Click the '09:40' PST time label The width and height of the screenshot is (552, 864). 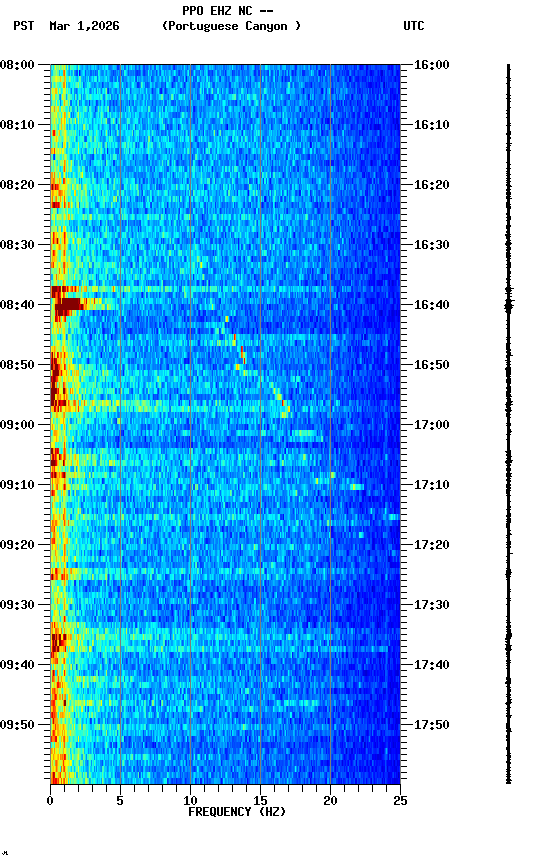tap(17, 666)
